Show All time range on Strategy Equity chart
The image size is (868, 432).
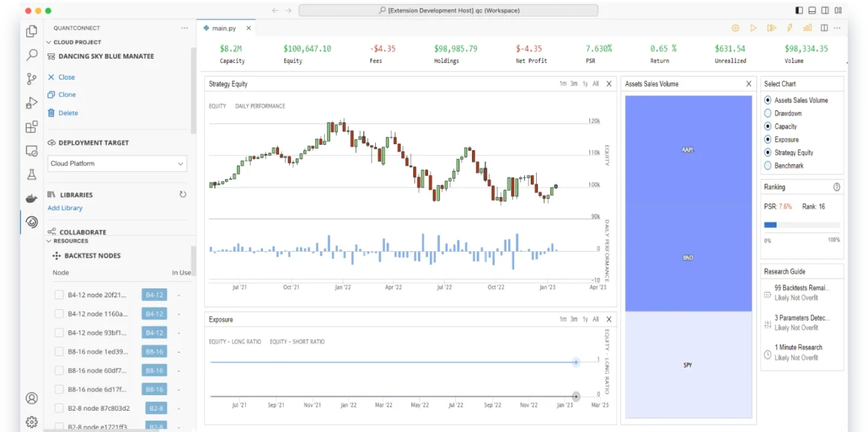click(x=595, y=83)
